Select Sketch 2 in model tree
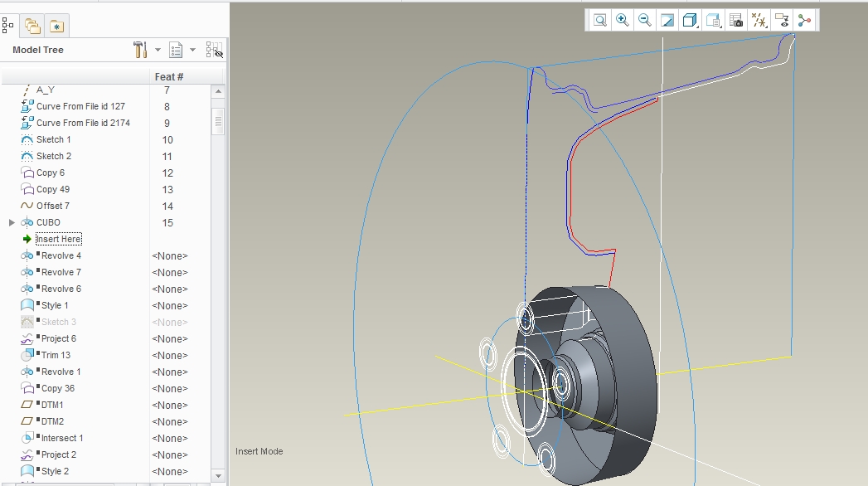868x486 pixels. tap(54, 156)
